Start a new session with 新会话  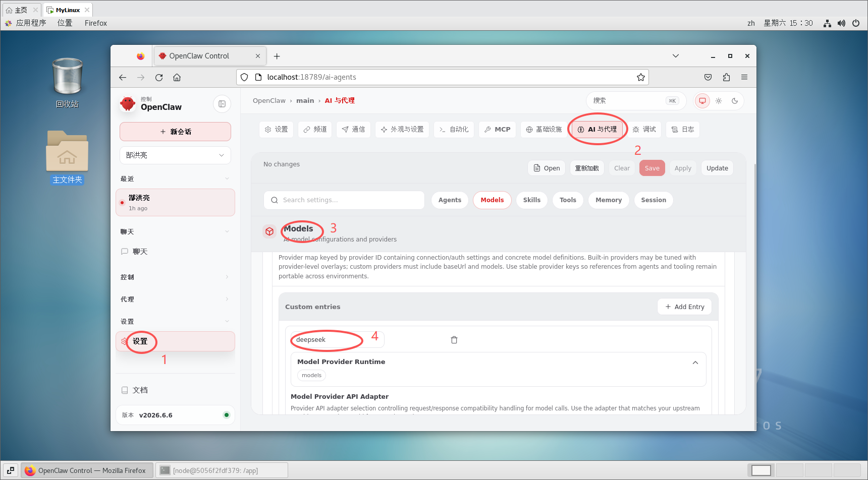(x=175, y=132)
